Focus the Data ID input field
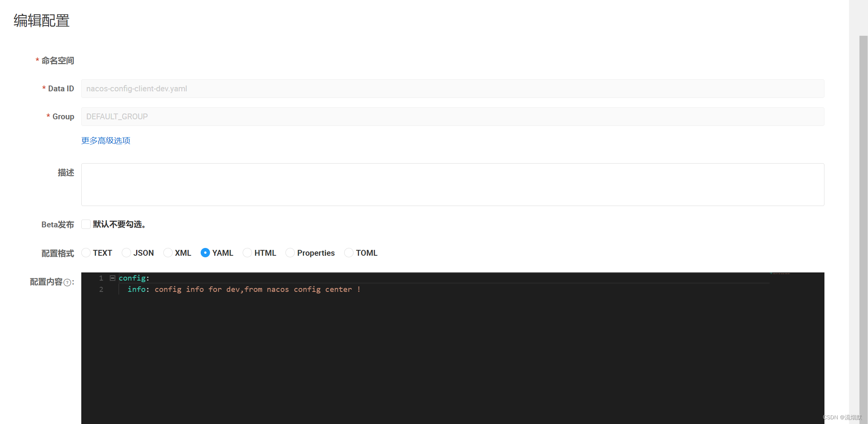868x424 pixels. (x=453, y=89)
